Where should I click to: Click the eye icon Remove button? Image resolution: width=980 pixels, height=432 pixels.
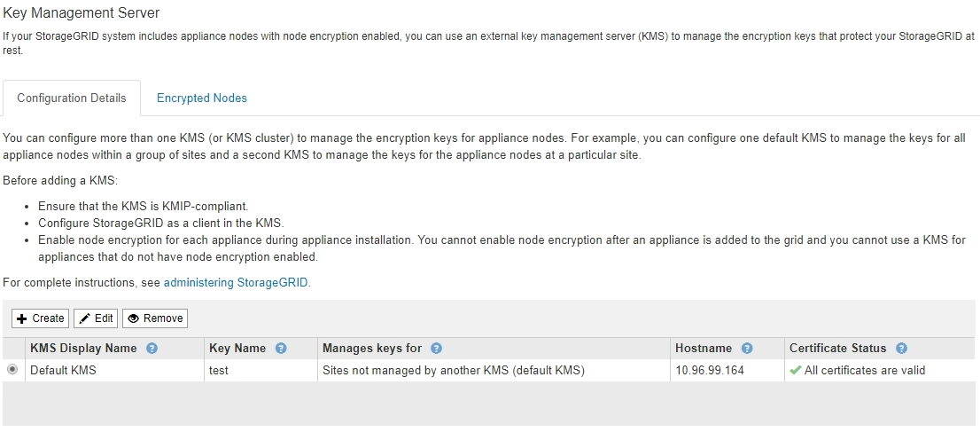point(155,318)
